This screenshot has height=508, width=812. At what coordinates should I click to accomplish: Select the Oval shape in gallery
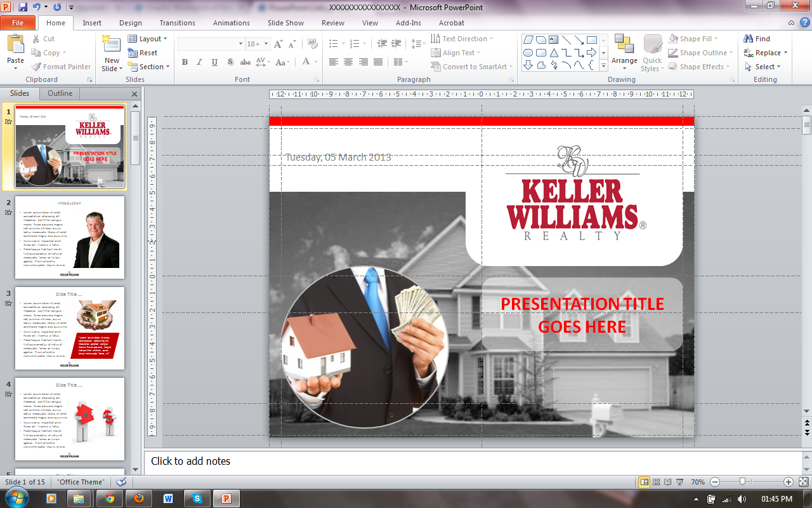tap(528, 53)
